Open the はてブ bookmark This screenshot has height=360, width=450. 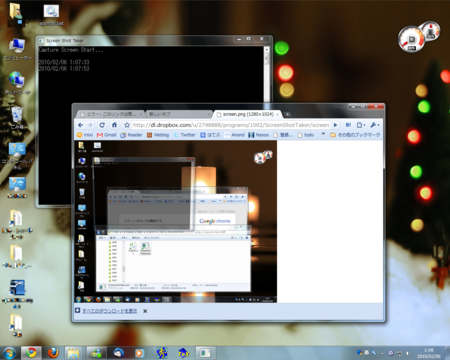point(210,135)
